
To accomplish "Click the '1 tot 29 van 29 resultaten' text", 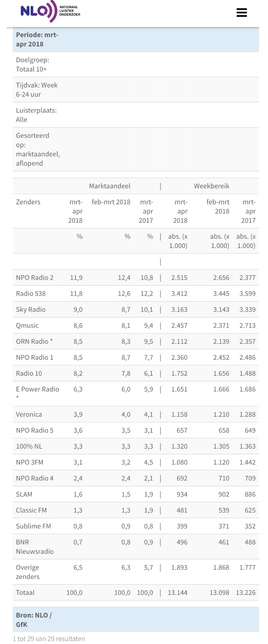I will [49, 639].
